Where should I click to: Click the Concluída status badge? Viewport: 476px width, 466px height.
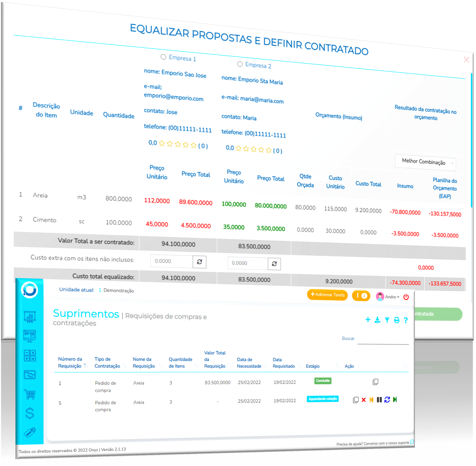323,381
